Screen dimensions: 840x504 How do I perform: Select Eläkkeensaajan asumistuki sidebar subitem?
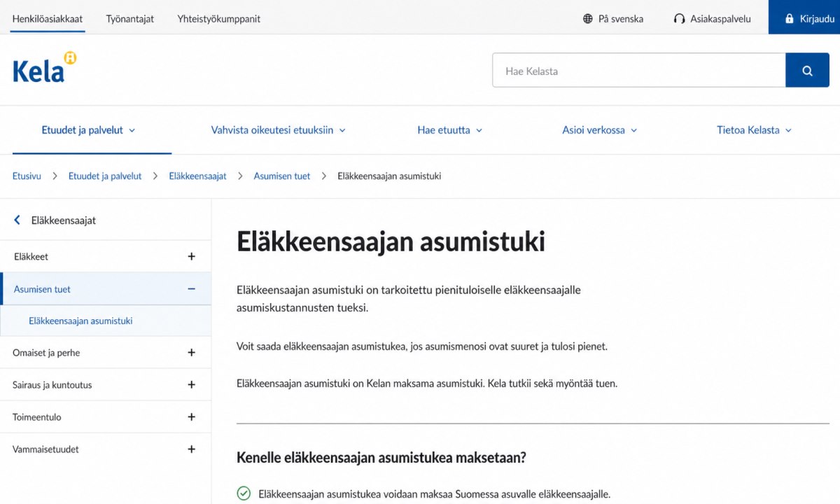[80, 321]
